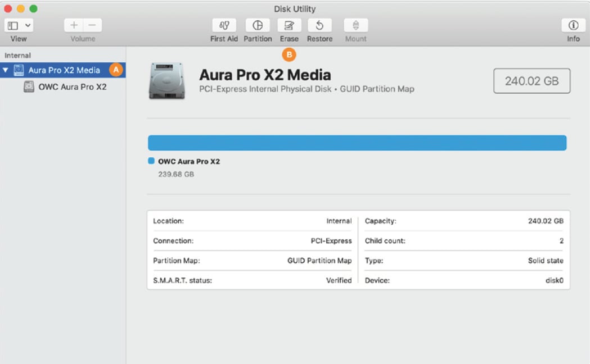The height and width of the screenshot is (364, 590).
Task: Click the large hard disk drive image
Action: coord(167,81)
